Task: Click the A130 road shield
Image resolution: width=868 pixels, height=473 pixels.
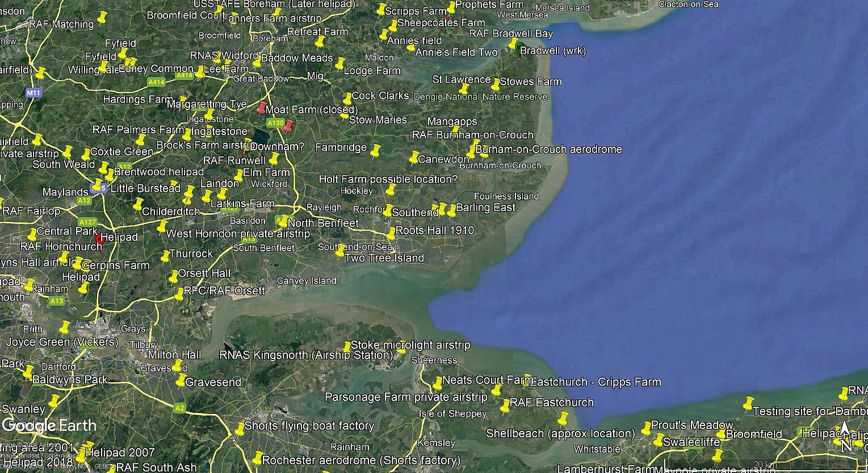Action: pos(275,123)
